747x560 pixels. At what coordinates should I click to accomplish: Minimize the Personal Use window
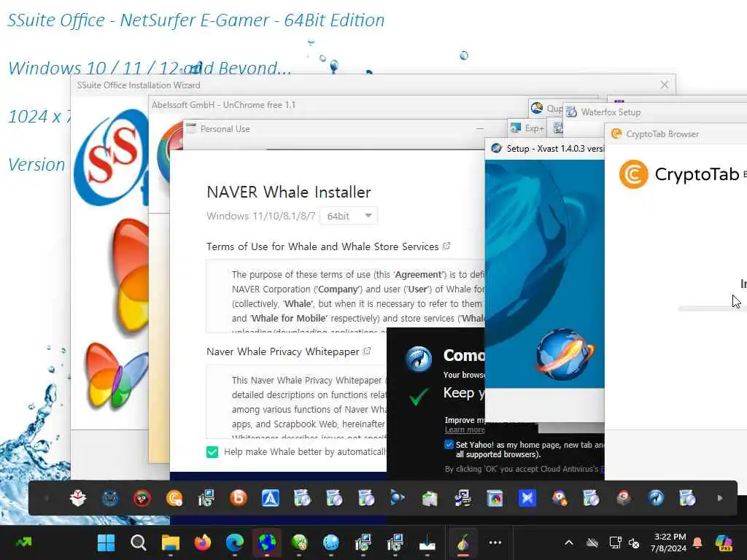[x=480, y=128]
